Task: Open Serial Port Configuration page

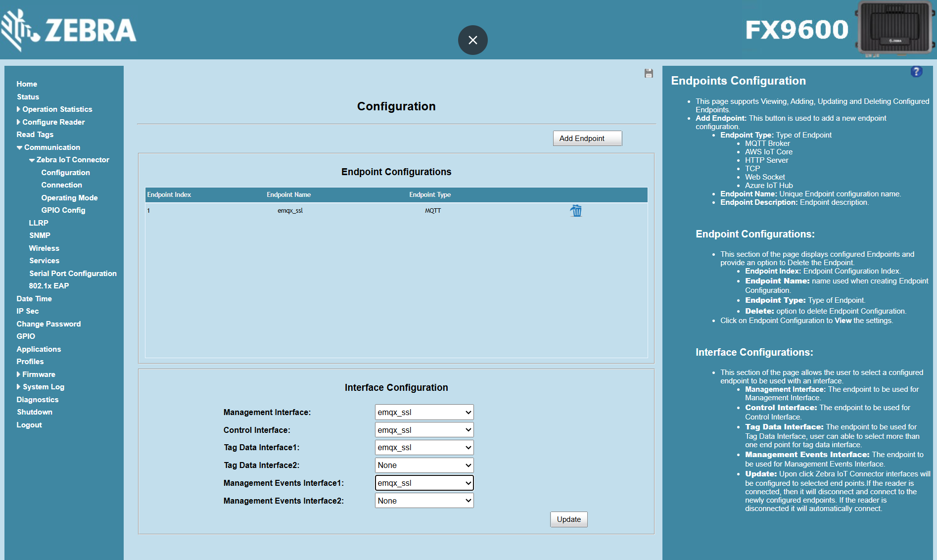Action: coord(73,274)
